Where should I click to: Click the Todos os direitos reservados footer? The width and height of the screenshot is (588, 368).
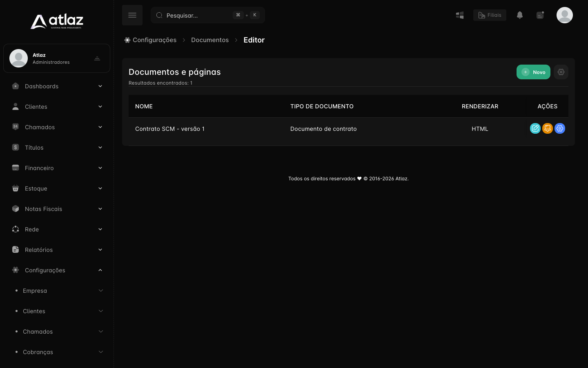[x=348, y=179]
